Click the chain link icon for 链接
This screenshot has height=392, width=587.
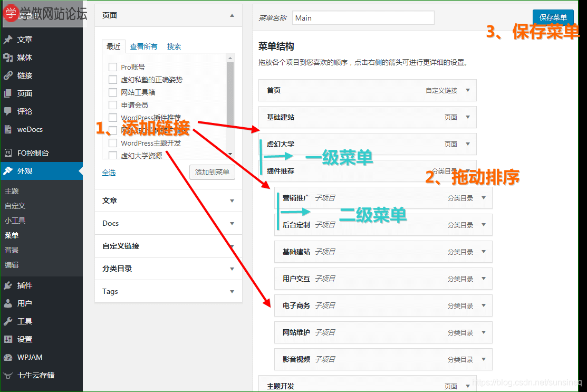[8, 75]
